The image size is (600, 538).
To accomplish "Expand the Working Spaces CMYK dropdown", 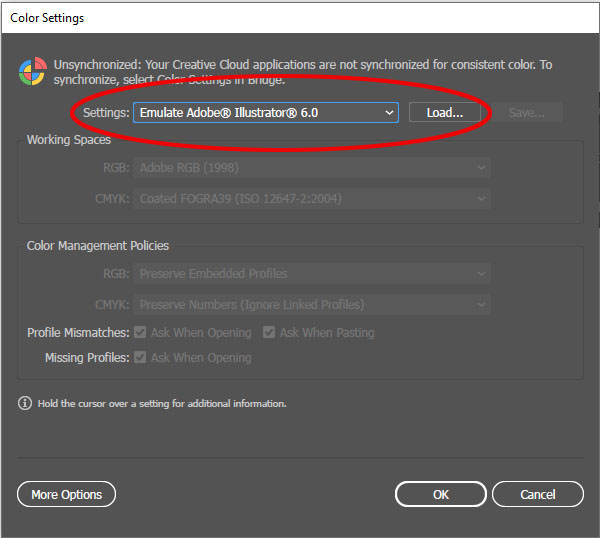I will tap(312, 199).
